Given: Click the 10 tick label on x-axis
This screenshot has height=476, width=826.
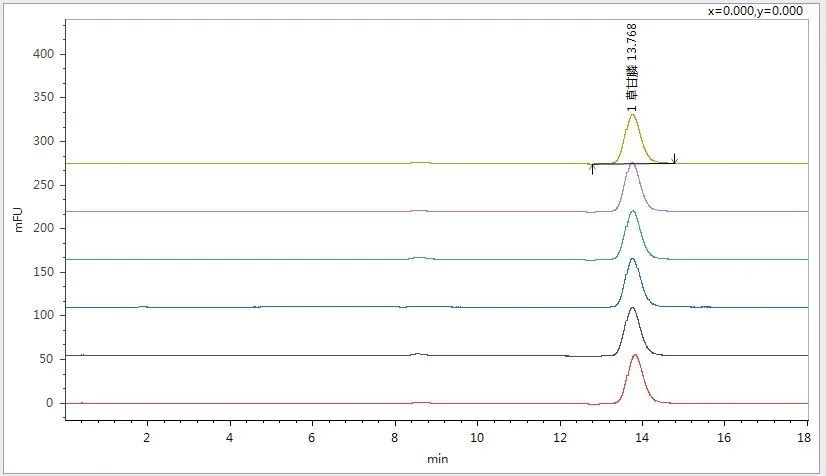Looking at the screenshot, I should [477, 439].
